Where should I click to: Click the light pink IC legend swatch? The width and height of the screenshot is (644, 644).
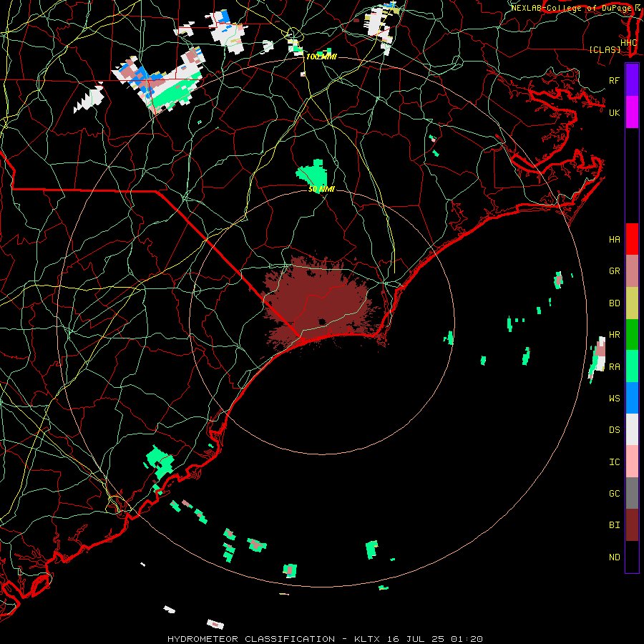click(x=632, y=462)
